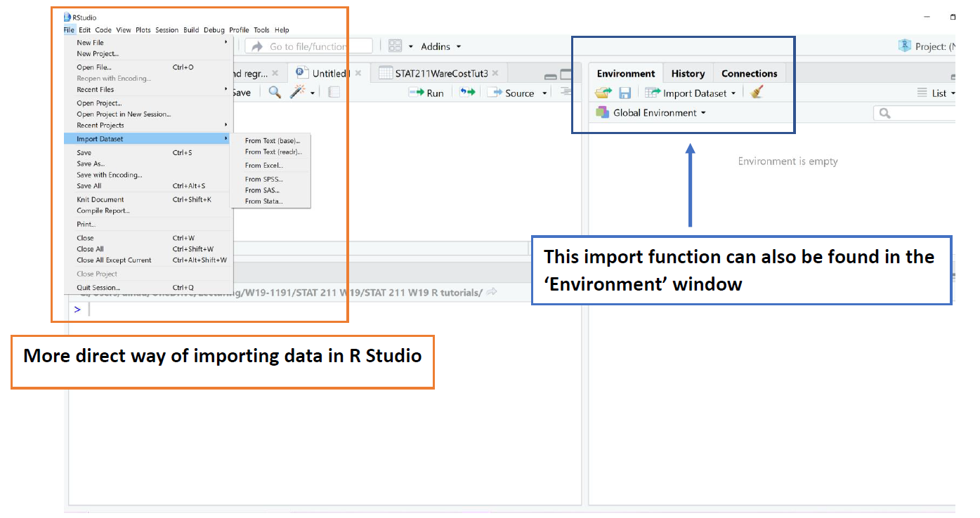Click the compile report notebook icon
This screenshot has height=518, width=980.
[x=334, y=92]
